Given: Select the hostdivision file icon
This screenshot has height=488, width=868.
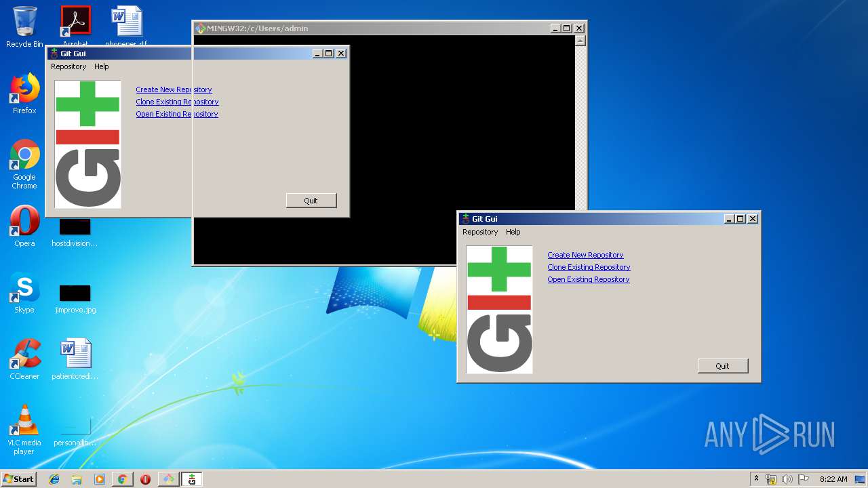Looking at the screenshot, I should 75,232.
